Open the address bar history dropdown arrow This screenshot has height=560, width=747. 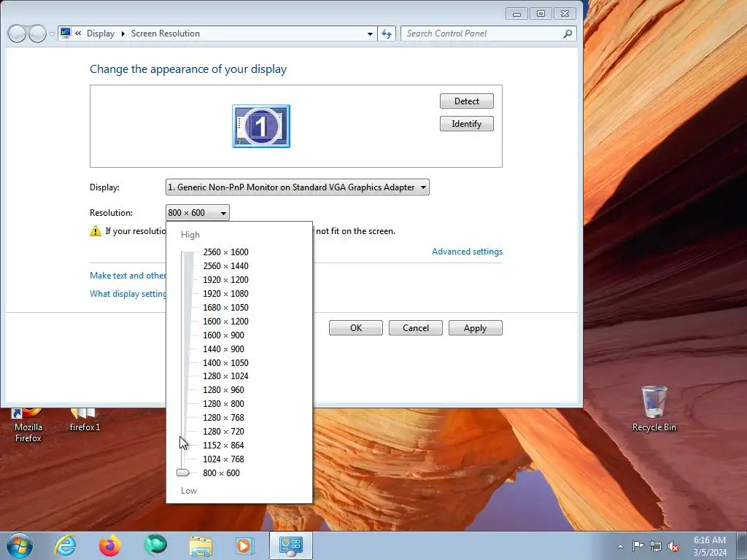370,34
